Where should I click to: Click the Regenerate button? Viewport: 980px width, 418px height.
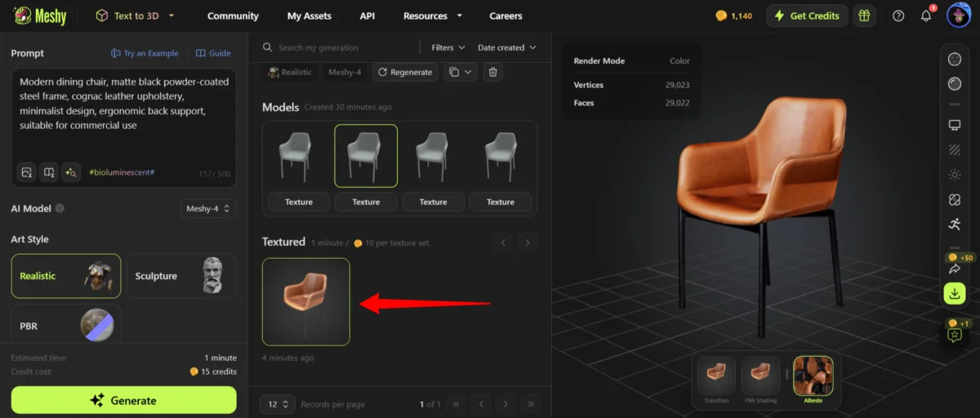[405, 72]
